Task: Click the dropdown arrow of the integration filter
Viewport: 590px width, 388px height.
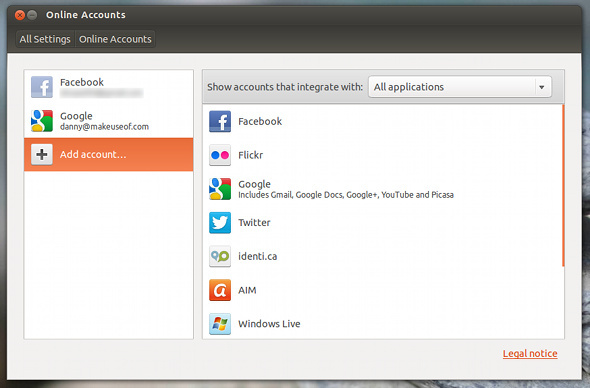Action: pyautogui.click(x=542, y=87)
